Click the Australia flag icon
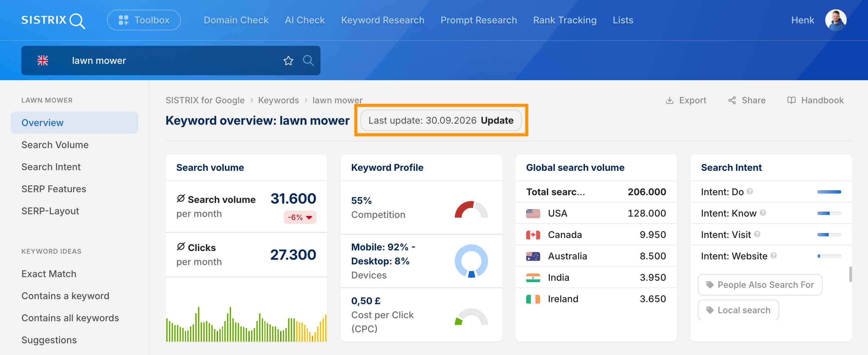This screenshot has height=355, width=868. (x=533, y=256)
